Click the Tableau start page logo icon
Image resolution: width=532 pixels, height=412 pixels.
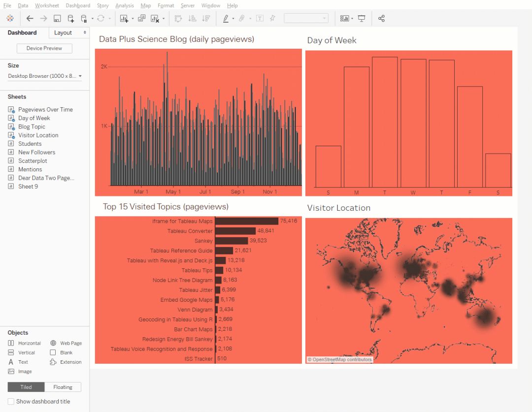(x=10, y=18)
